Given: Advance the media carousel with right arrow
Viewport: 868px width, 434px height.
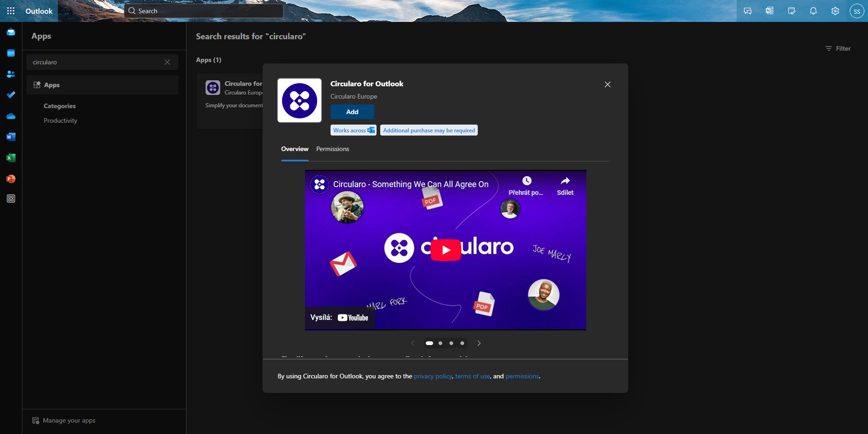Looking at the screenshot, I should pos(479,343).
